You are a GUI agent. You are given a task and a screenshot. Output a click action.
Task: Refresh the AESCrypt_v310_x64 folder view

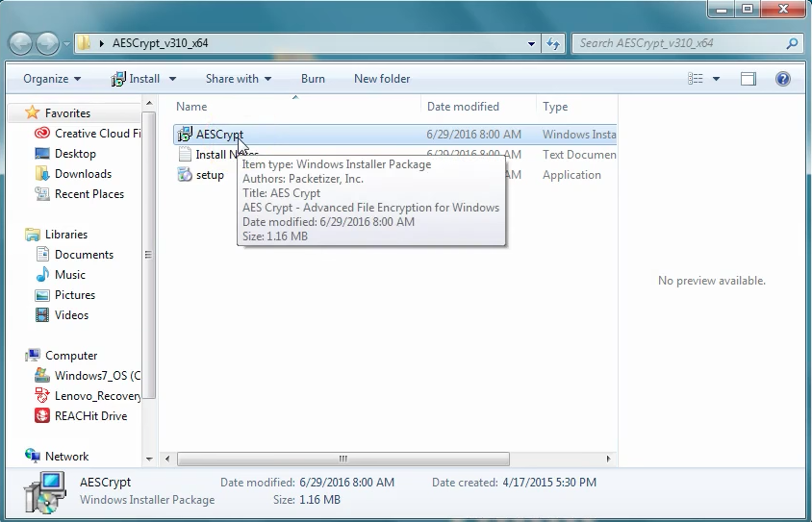click(553, 43)
